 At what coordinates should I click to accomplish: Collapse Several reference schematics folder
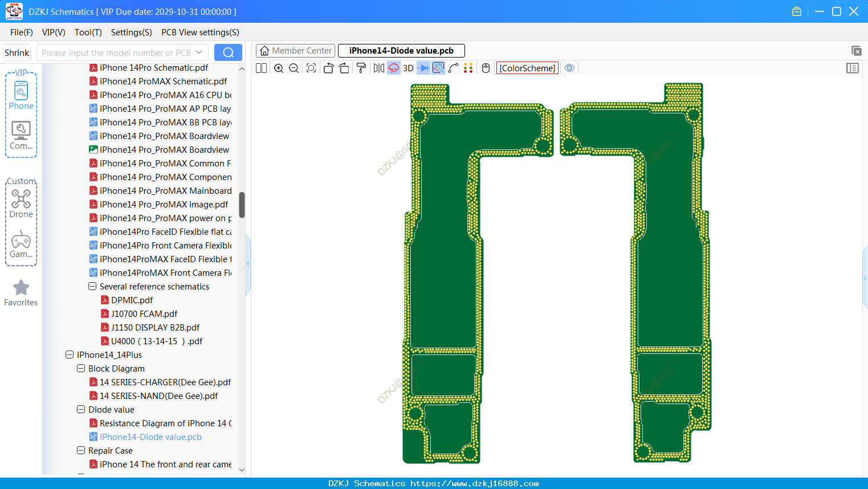92,287
